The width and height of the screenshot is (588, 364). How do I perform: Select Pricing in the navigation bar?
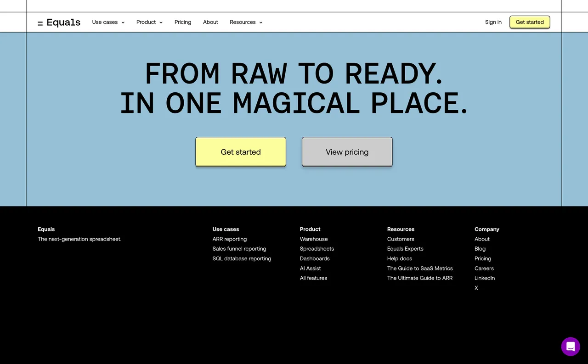[x=182, y=22]
